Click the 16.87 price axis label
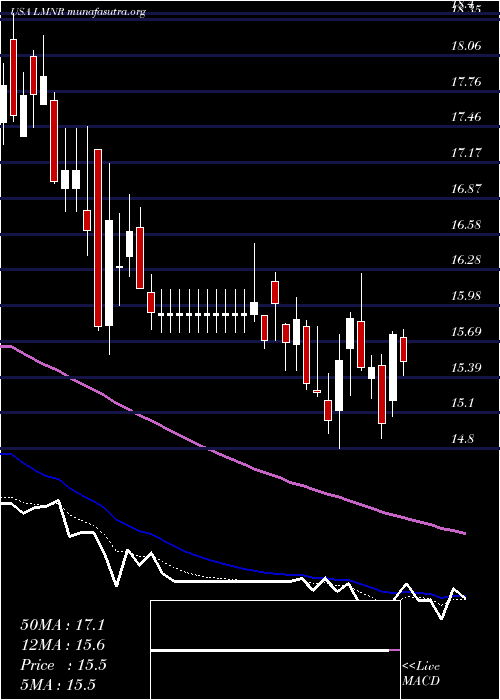The height and width of the screenshot is (700, 500). (466, 189)
